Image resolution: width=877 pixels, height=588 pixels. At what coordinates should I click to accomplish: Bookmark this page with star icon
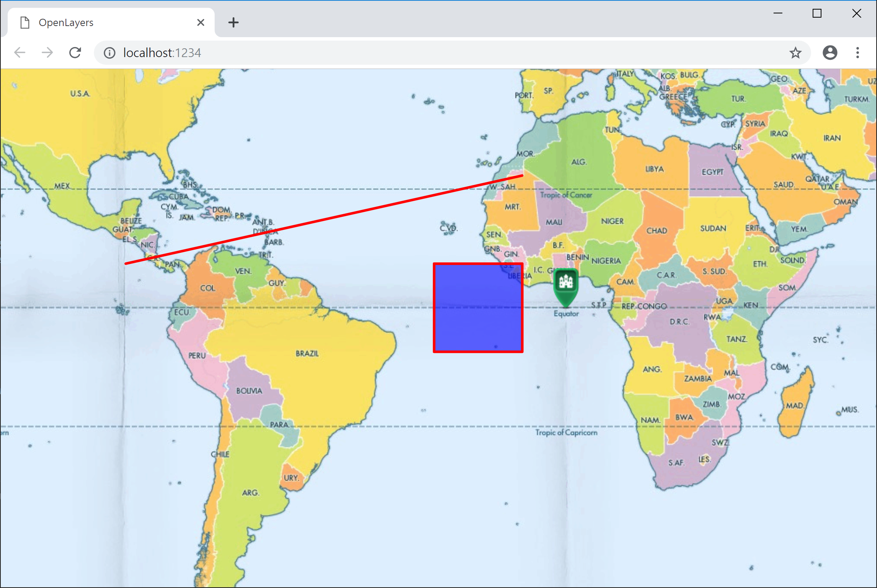click(795, 52)
